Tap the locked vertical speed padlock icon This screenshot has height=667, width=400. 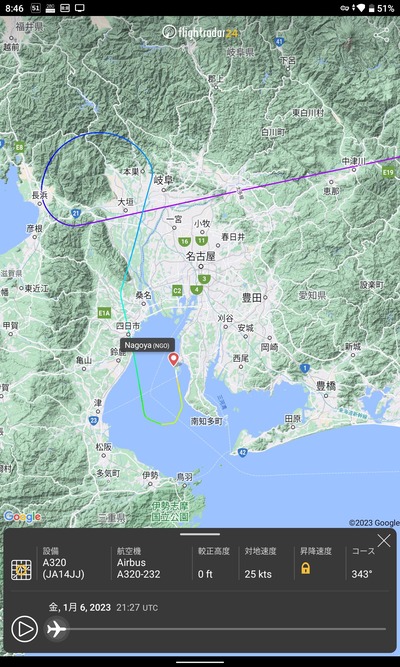point(306,568)
